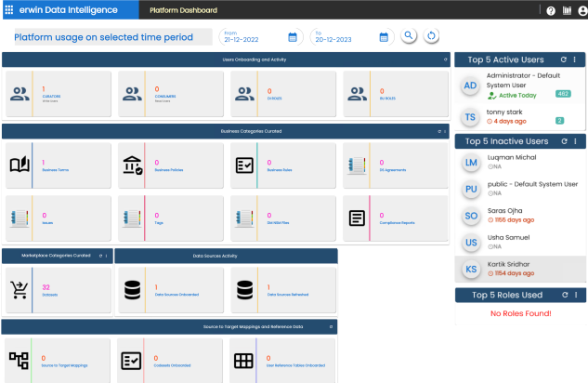Open Marketplace Categories Curated options menu
This screenshot has width=588, height=383.
(107, 255)
